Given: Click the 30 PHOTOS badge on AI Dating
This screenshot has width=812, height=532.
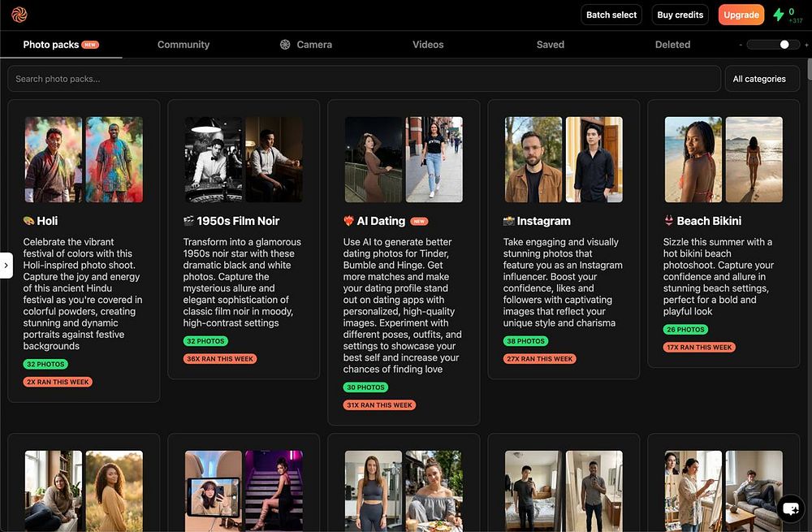Looking at the screenshot, I should click(x=365, y=387).
